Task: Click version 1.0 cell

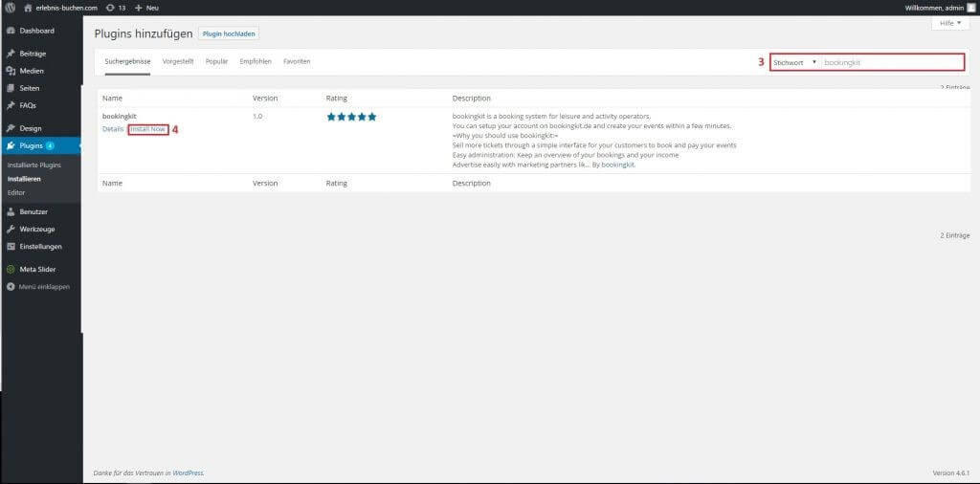Action: (x=257, y=117)
